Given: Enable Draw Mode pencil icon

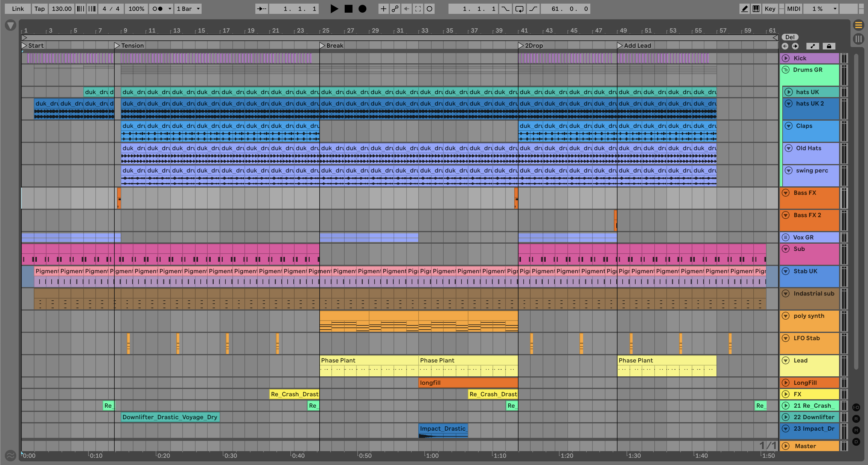Looking at the screenshot, I should (x=744, y=9).
